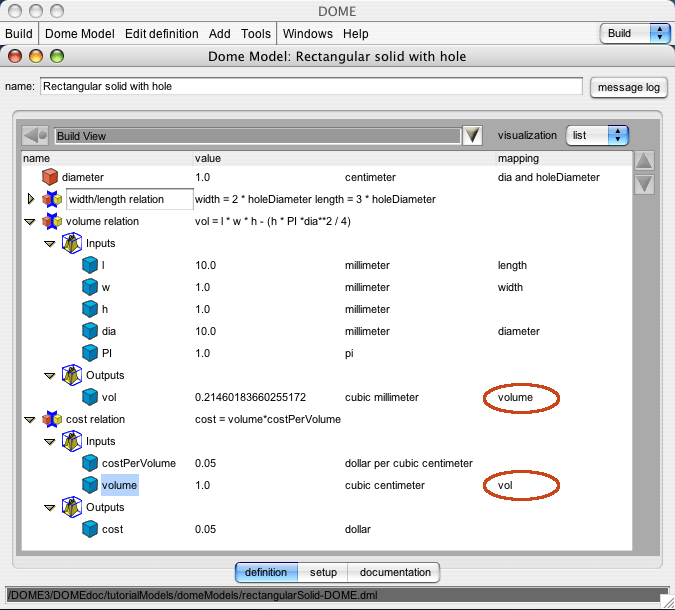Click the back arrow button beside Build View
This screenshot has width=675, height=610.
coord(35,136)
